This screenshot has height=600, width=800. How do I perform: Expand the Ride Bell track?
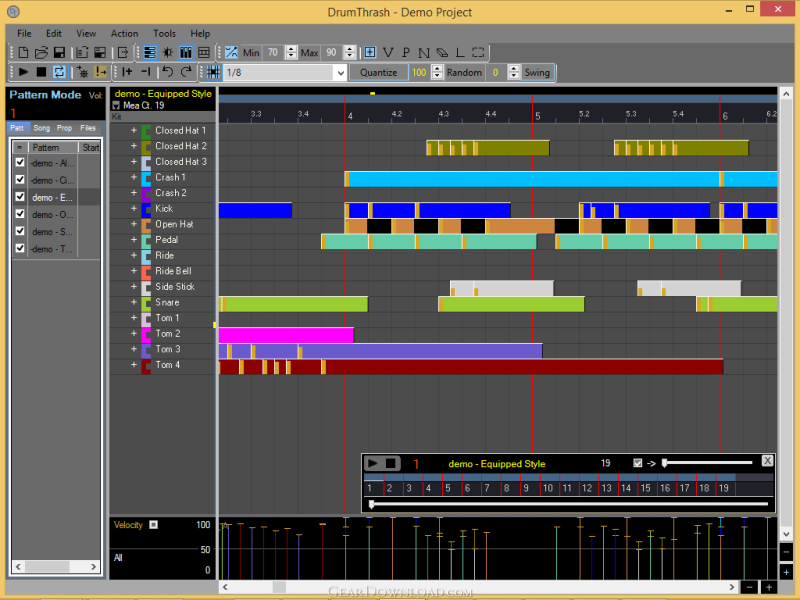pos(134,271)
